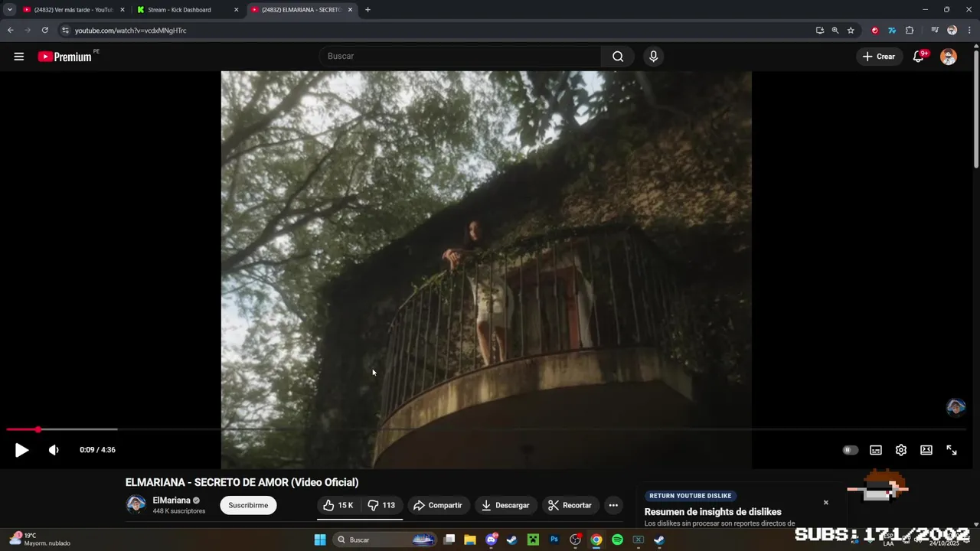
Task: Click the channel watermark in video corner
Action: point(955,407)
